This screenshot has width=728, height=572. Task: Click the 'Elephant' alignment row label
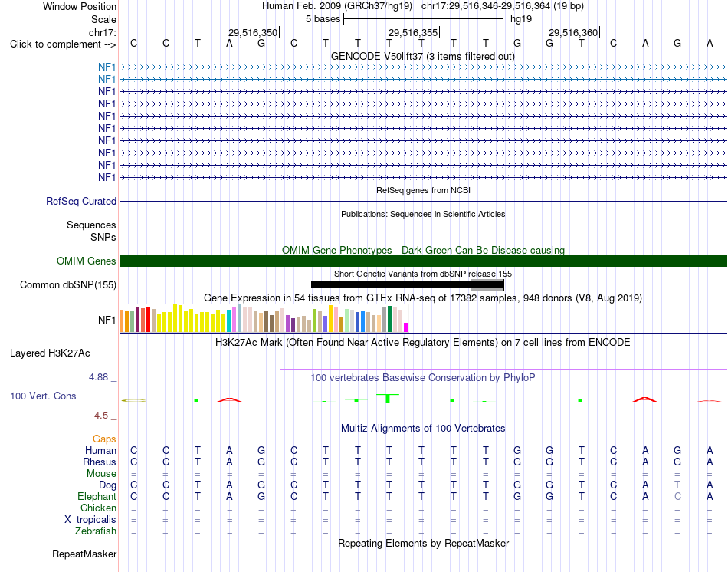tap(97, 496)
